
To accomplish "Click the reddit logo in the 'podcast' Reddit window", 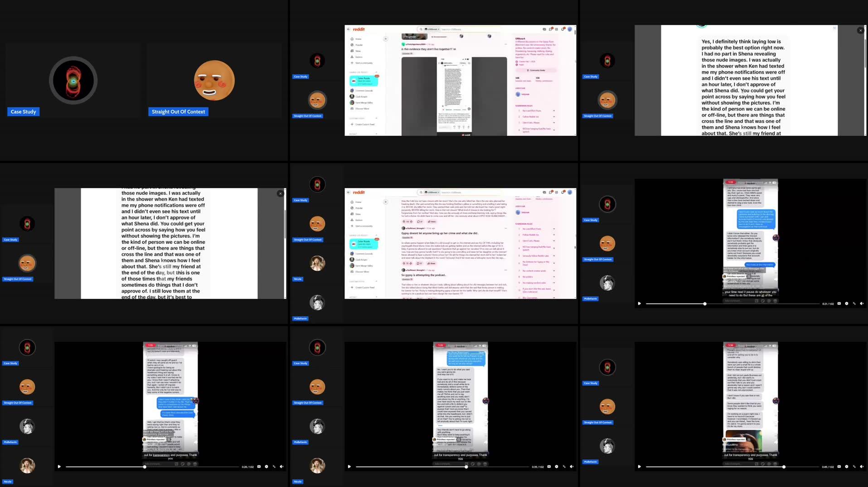I will 359,192.
